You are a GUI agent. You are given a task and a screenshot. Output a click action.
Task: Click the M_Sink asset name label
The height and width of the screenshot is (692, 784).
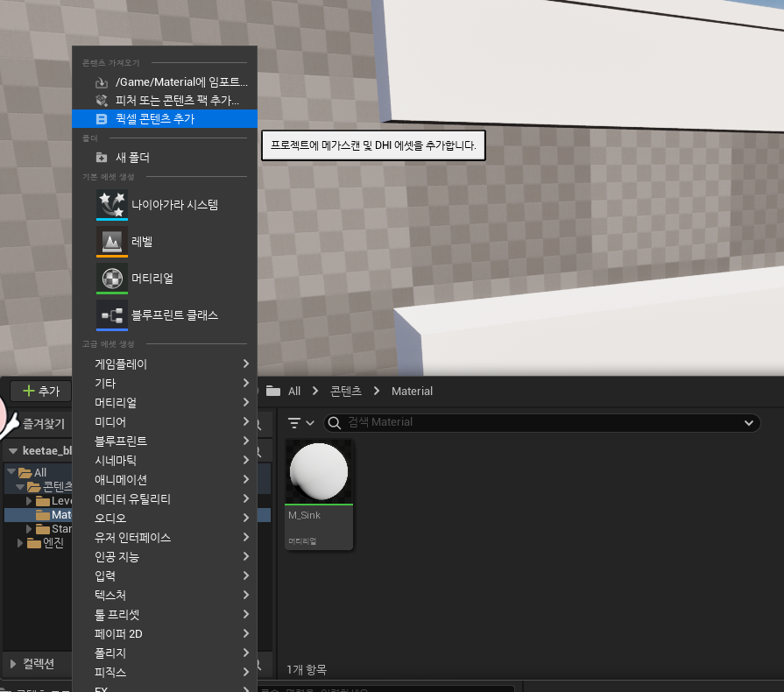point(304,515)
